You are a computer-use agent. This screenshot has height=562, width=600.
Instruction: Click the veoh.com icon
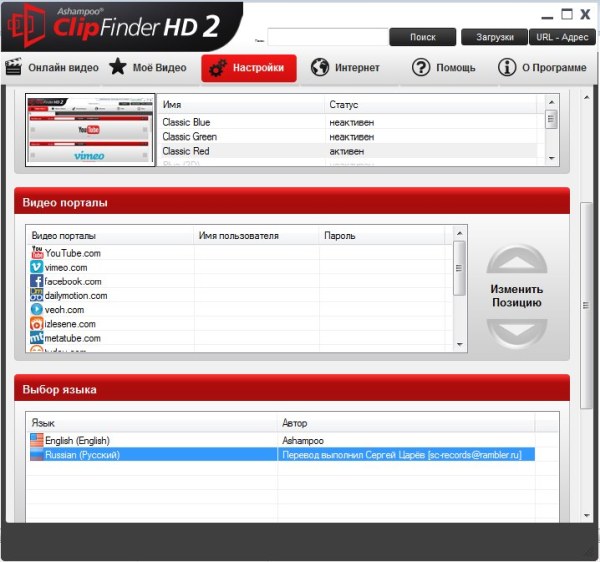click(37, 309)
